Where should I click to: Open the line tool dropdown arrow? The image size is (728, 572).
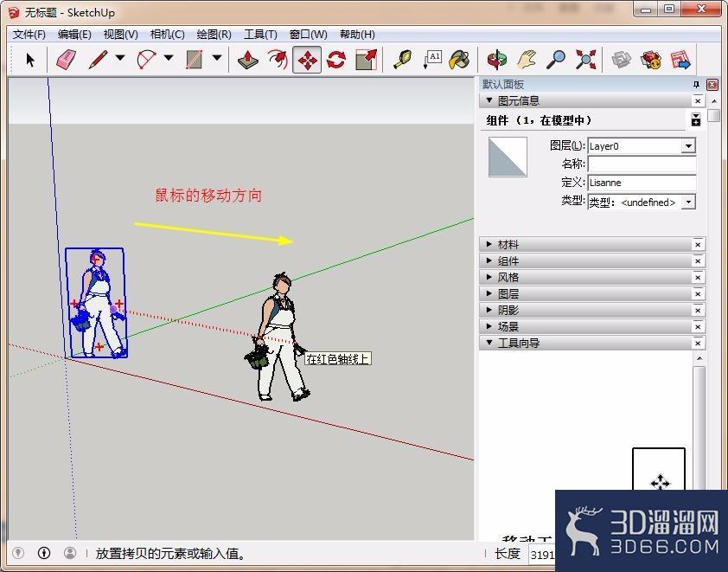(120, 58)
